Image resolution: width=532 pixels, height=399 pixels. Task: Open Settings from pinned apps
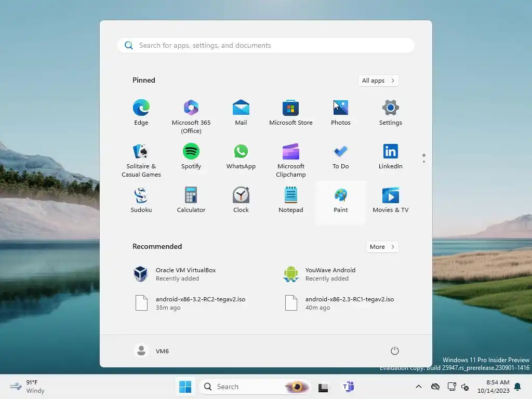(x=391, y=113)
